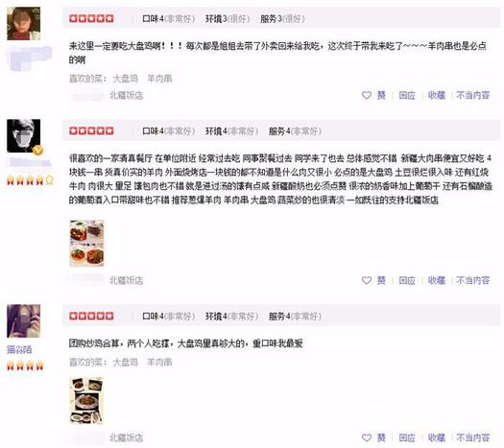
Task: Click 收藏 bookmark link on second review
Action: (437, 280)
